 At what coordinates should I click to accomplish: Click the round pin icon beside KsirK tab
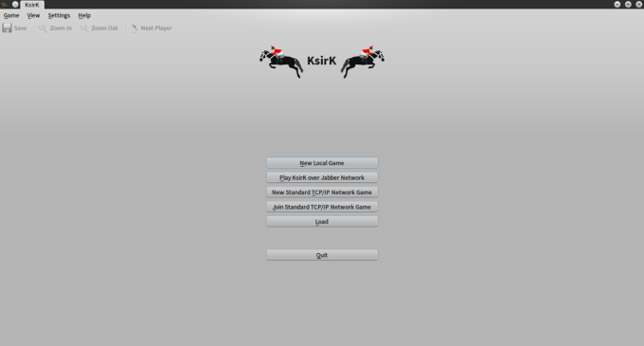click(15, 4)
